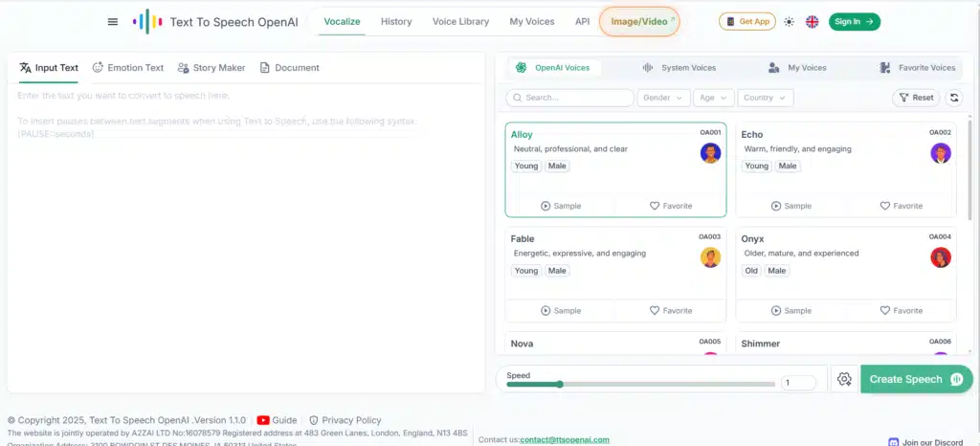The width and height of the screenshot is (980, 446).
Task: Click the speed value input box
Action: (798, 383)
